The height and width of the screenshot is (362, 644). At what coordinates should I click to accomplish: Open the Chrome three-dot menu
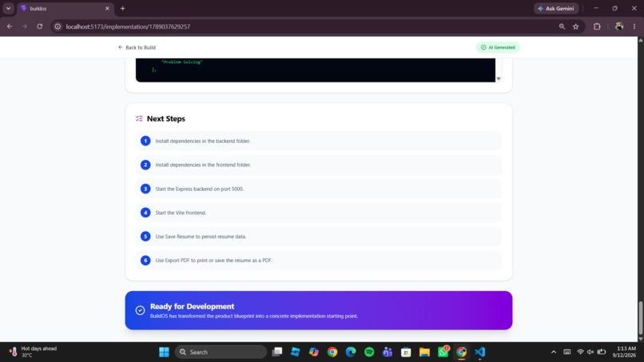click(x=634, y=26)
